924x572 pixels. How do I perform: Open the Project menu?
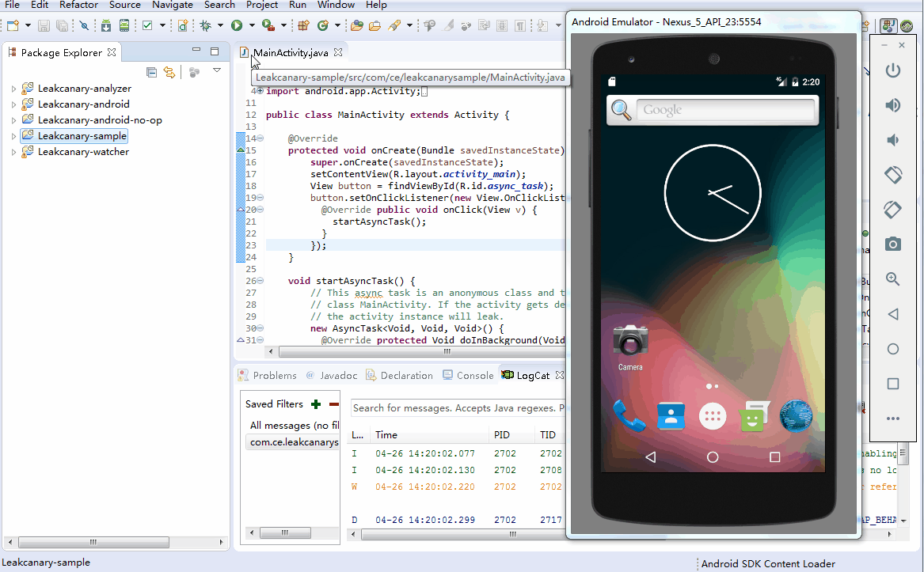point(261,5)
